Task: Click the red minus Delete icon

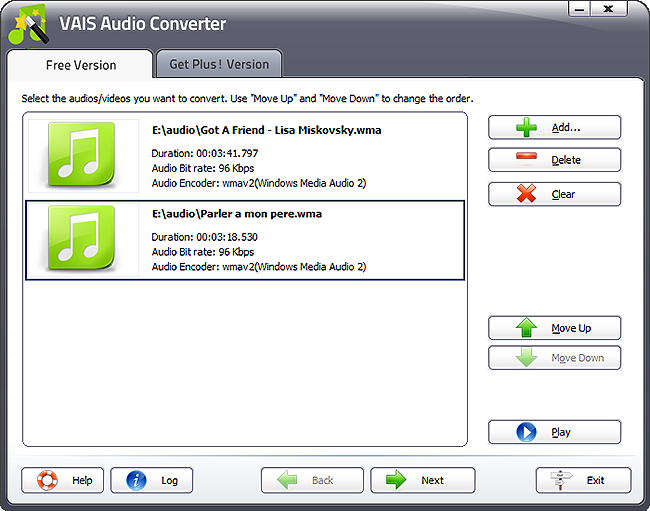Action: click(526, 156)
